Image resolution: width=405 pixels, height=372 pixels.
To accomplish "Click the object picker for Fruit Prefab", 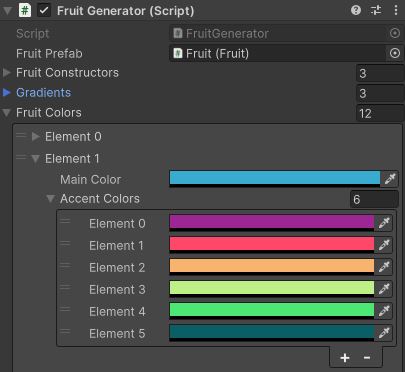I will [x=395, y=53].
